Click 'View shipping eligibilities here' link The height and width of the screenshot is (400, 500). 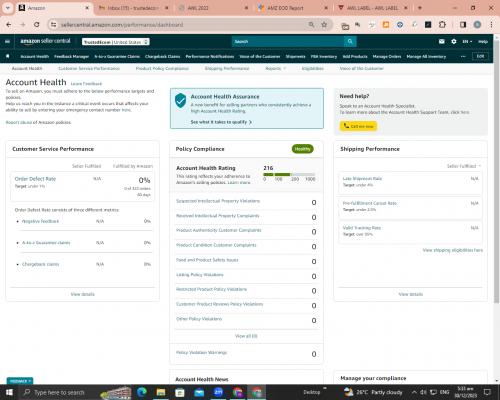(x=453, y=250)
